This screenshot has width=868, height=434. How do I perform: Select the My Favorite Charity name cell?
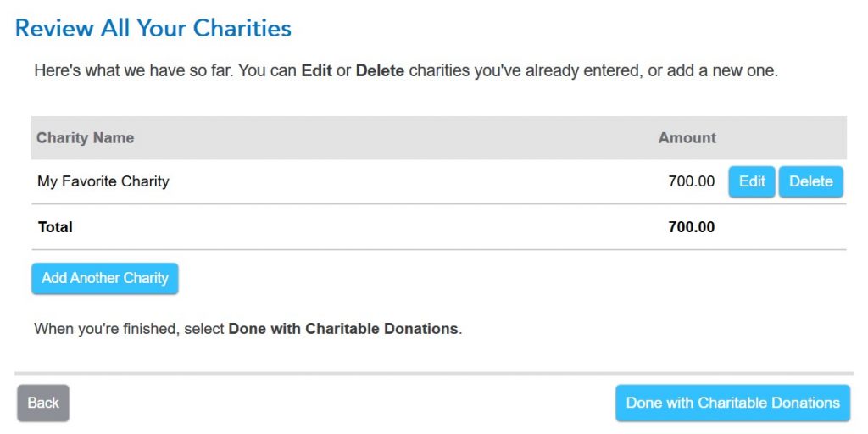tap(103, 181)
